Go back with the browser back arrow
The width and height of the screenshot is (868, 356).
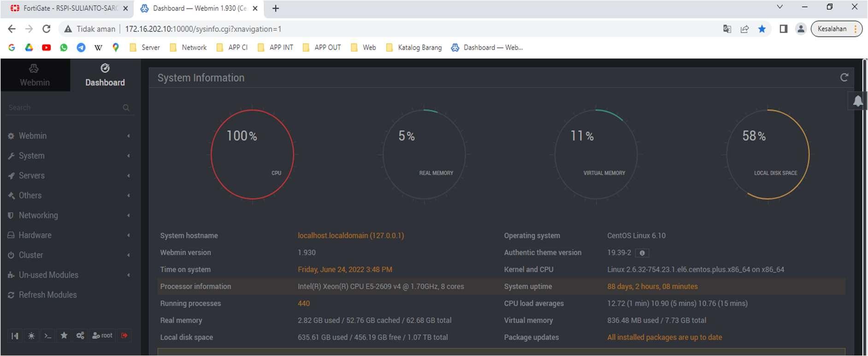(12, 29)
